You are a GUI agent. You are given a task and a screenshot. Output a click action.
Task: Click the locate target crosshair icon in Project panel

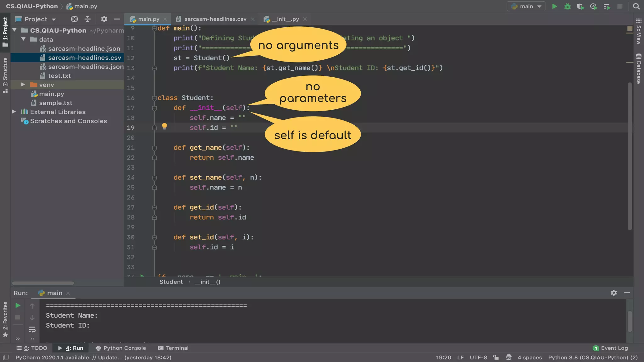pos(74,19)
